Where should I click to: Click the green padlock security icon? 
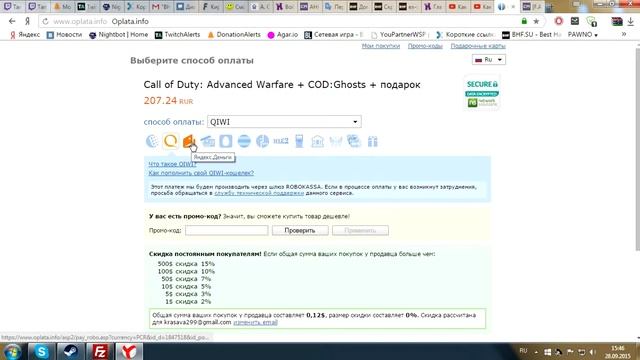[524, 21]
